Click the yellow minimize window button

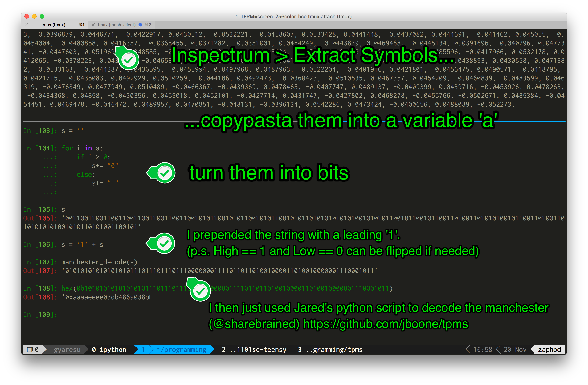click(x=34, y=16)
